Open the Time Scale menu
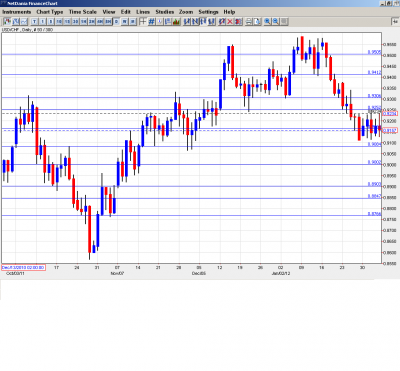The width and height of the screenshot is (400, 371). [83, 12]
